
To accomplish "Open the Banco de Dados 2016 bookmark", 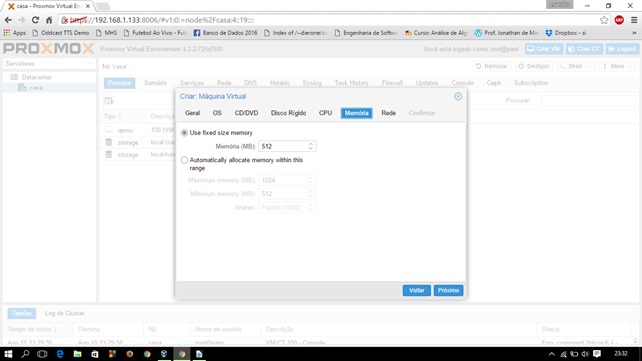I will click(225, 33).
